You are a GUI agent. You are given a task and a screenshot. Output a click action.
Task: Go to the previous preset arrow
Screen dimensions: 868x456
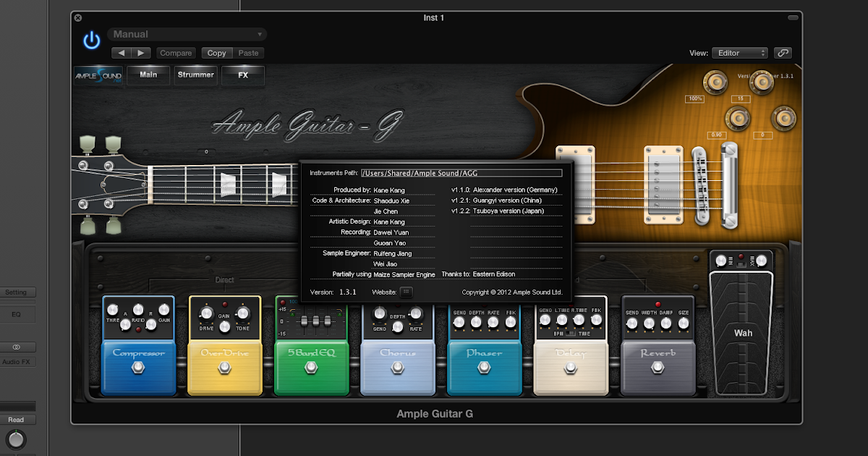tap(122, 53)
